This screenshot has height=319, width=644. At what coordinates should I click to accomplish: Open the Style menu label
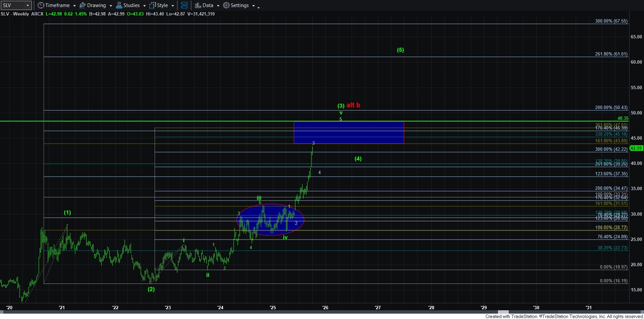click(x=163, y=5)
